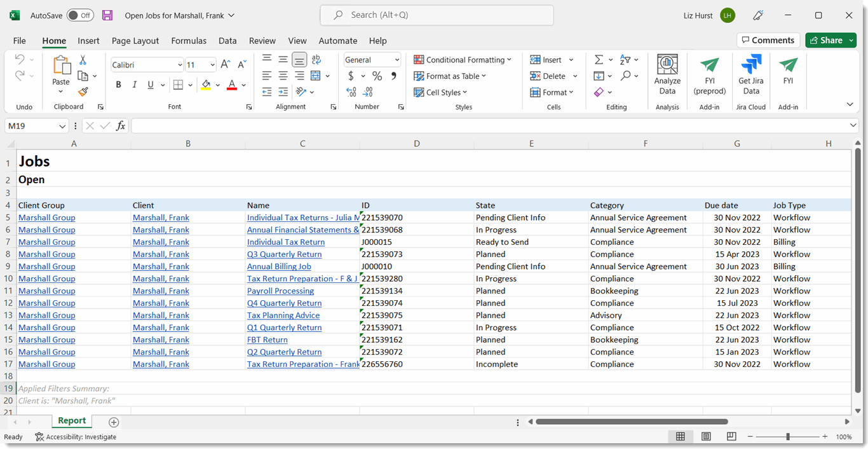Toggle Italic formatting
Screen dimensions: 868x449
click(134, 85)
